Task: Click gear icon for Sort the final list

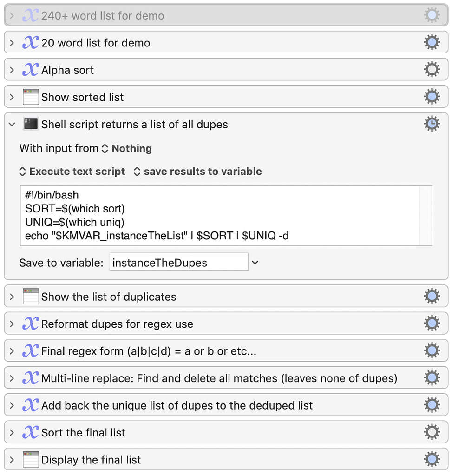Action: click(x=432, y=432)
